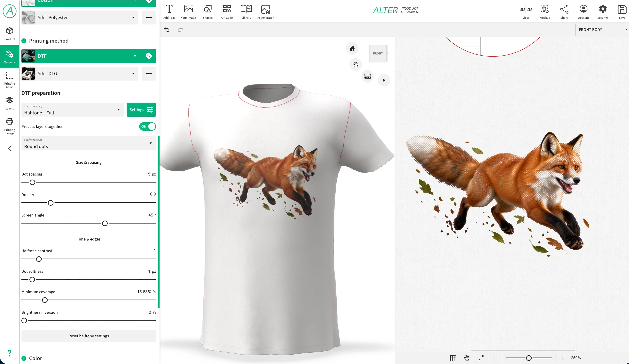Image resolution: width=629 pixels, height=364 pixels.
Task: Expand the Transparency dropdown
Action: pyautogui.click(x=72, y=109)
